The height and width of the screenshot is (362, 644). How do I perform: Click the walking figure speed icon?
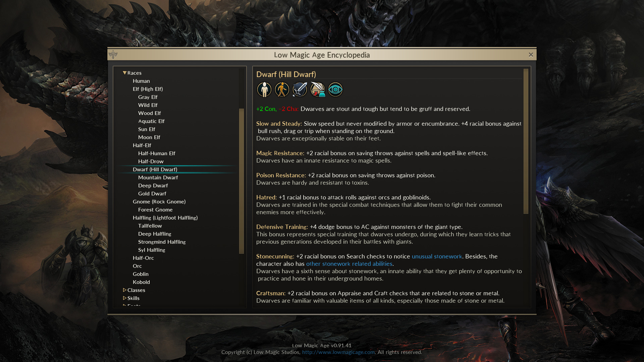282,89
